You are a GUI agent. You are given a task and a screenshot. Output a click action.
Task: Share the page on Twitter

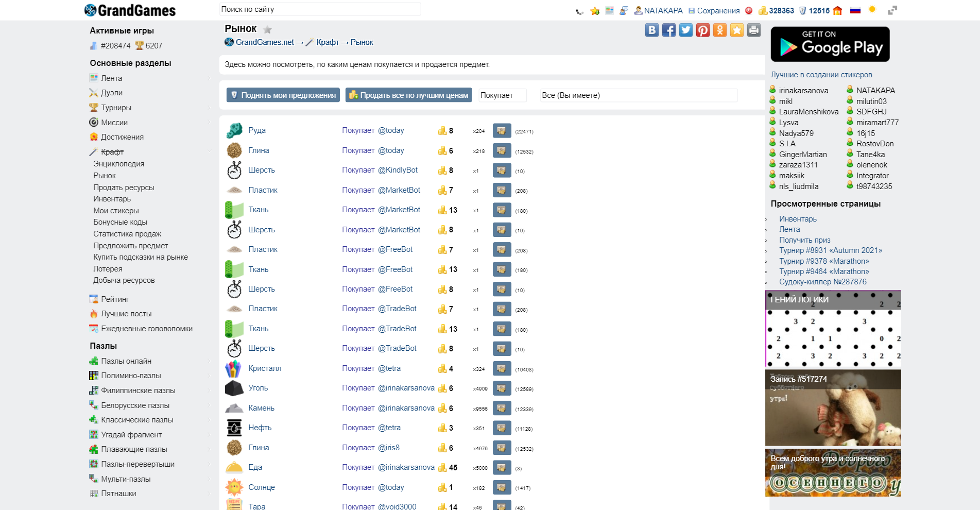(x=686, y=30)
